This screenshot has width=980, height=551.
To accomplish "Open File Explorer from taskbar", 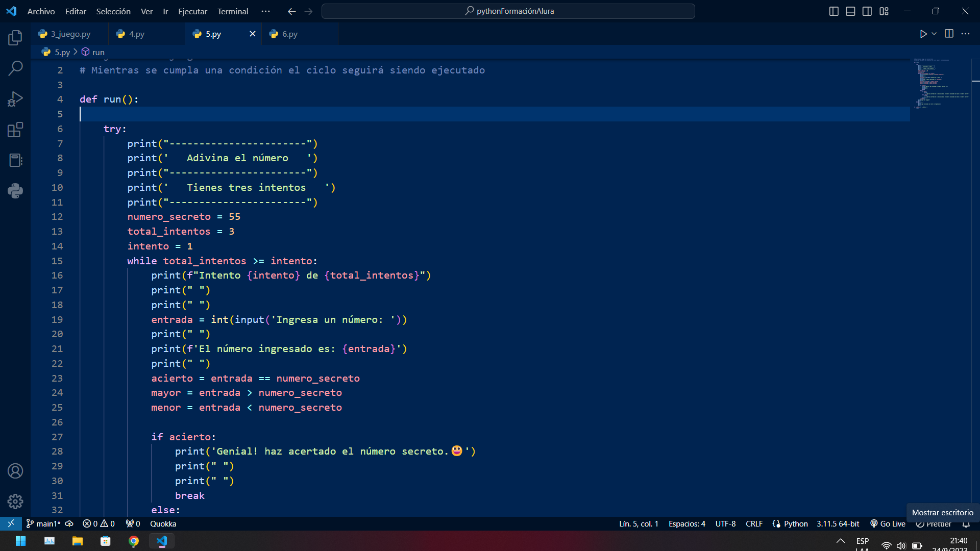I will [x=78, y=541].
